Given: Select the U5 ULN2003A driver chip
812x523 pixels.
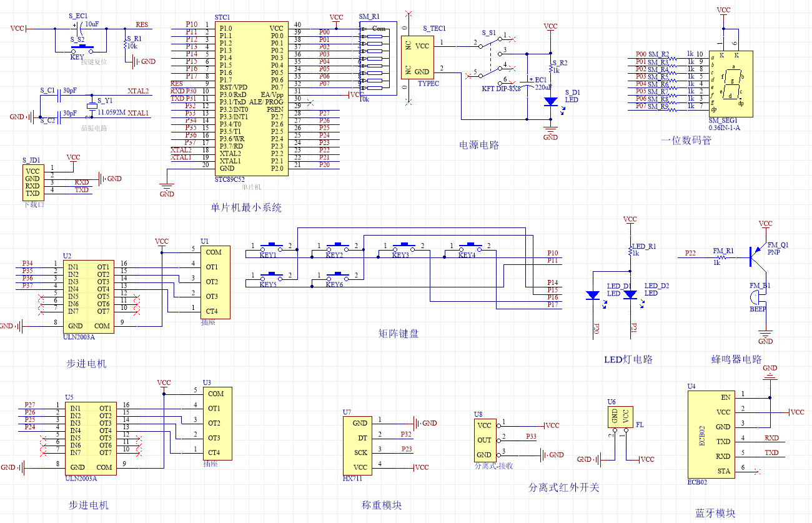Looking at the screenshot, I should click(x=91, y=438).
